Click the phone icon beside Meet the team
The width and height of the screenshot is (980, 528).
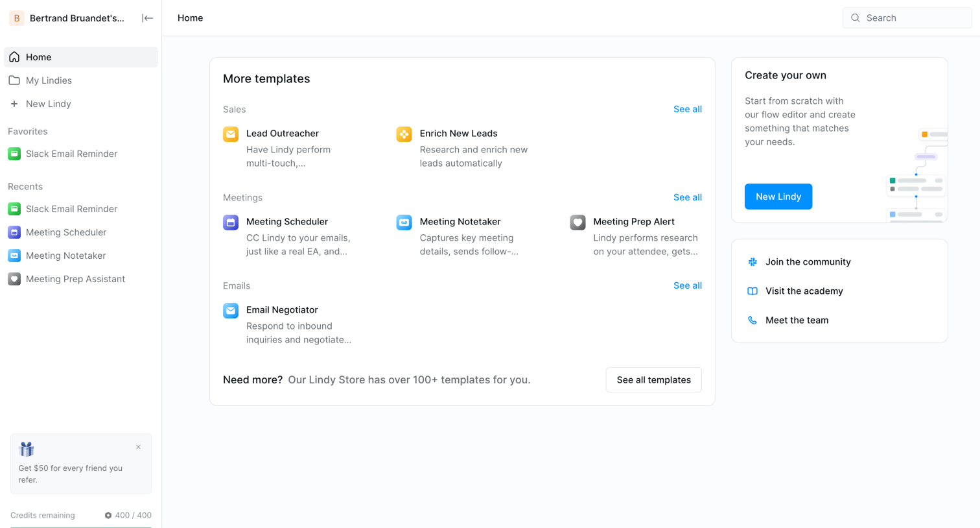pos(752,320)
